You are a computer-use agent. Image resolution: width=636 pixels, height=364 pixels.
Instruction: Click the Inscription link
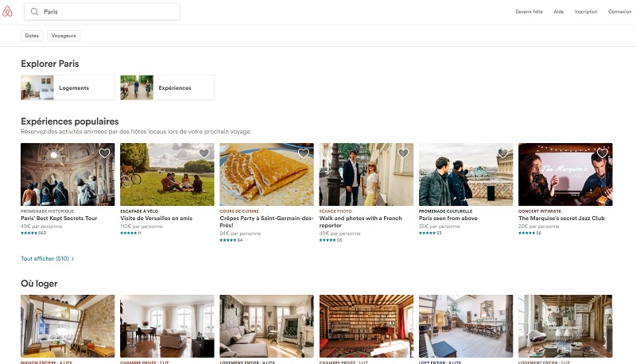586,12
